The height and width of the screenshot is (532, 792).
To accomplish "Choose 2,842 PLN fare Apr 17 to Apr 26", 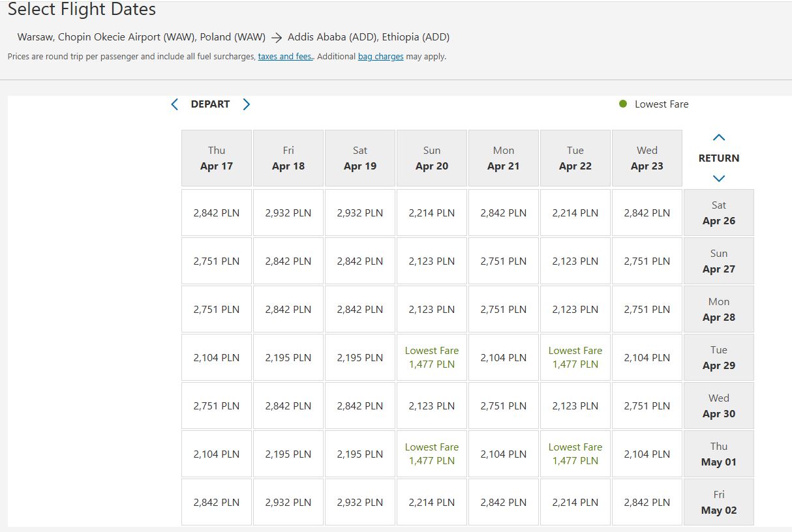I will 217,213.
